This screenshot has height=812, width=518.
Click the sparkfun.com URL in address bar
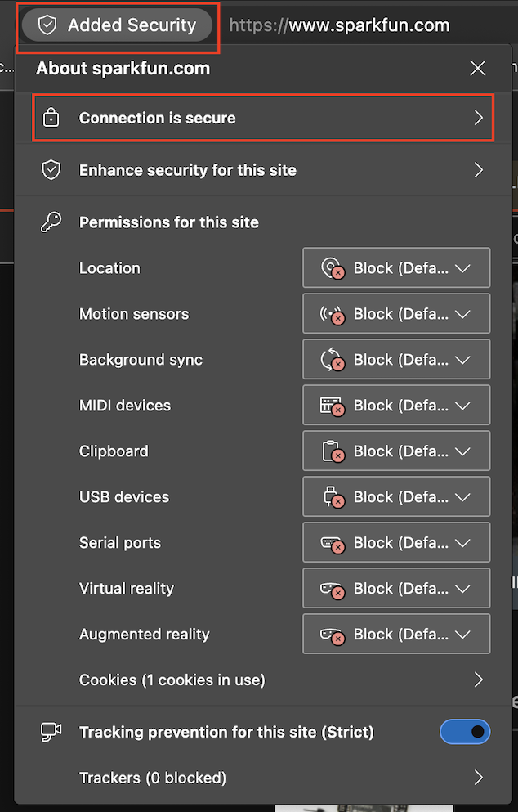point(339,25)
